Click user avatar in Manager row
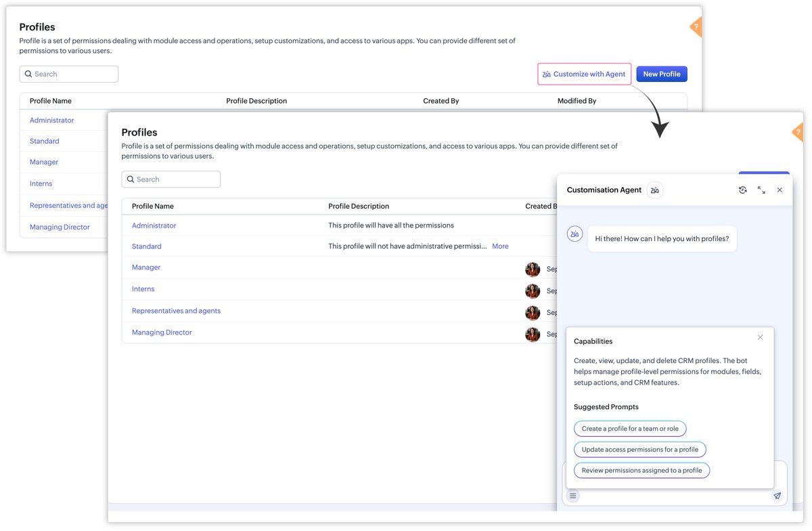The height and width of the screenshot is (531, 812). click(533, 270)
